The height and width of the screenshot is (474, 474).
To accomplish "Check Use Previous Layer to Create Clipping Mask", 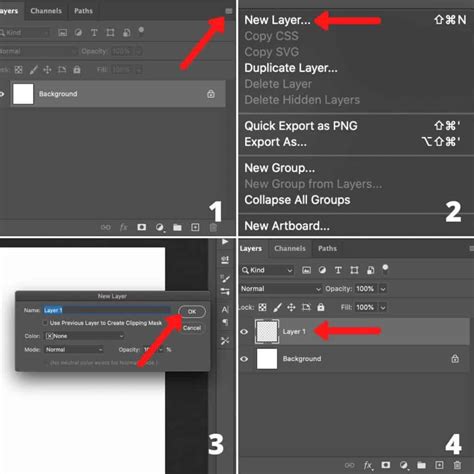I will (x=45, y=323).
